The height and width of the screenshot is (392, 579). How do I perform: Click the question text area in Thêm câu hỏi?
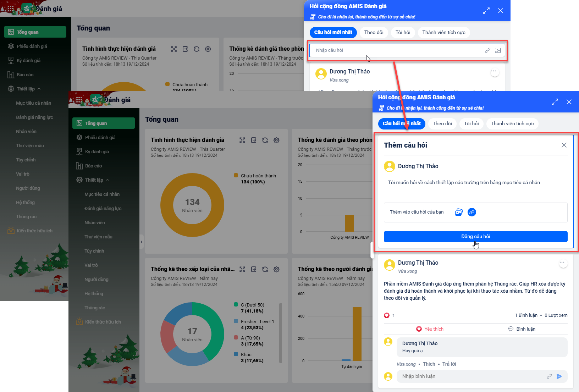pyautogui.click(x=475, y=188)
